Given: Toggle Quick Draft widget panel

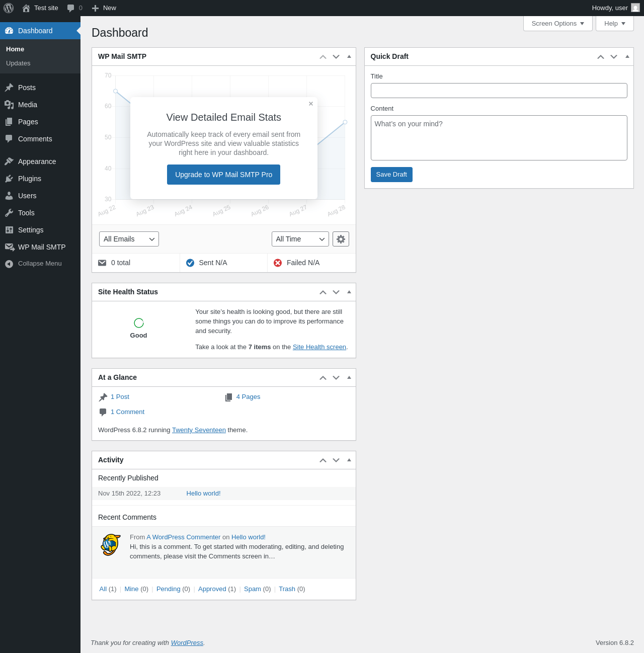Looking at the screenshot, I should tap(627, 56).
